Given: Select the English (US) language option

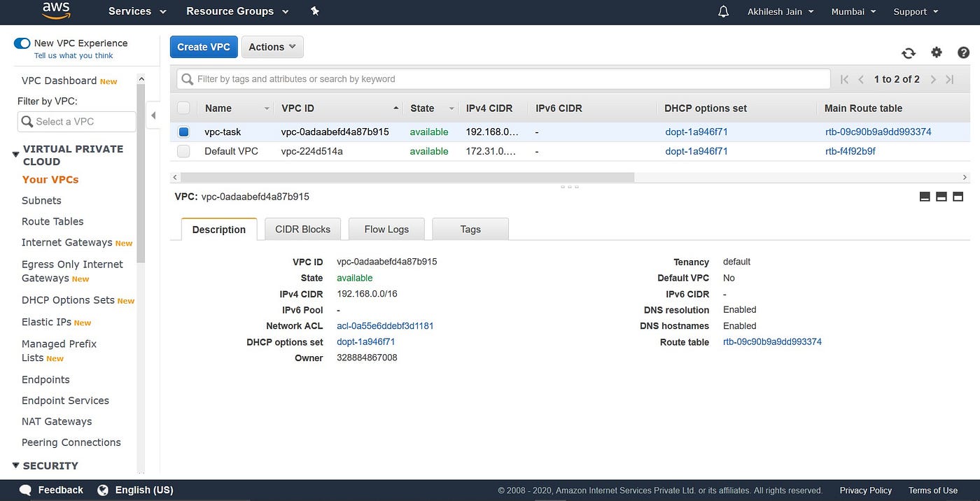Looking at the screenshot, I should click(143, 490).
